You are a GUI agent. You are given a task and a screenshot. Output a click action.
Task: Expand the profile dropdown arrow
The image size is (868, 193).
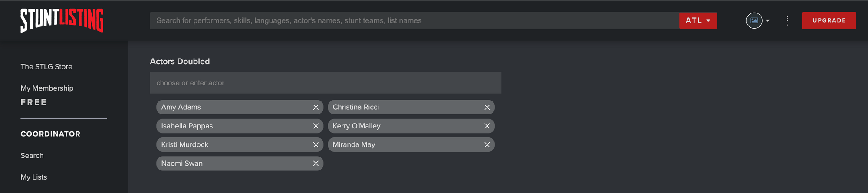pos(767,20)
